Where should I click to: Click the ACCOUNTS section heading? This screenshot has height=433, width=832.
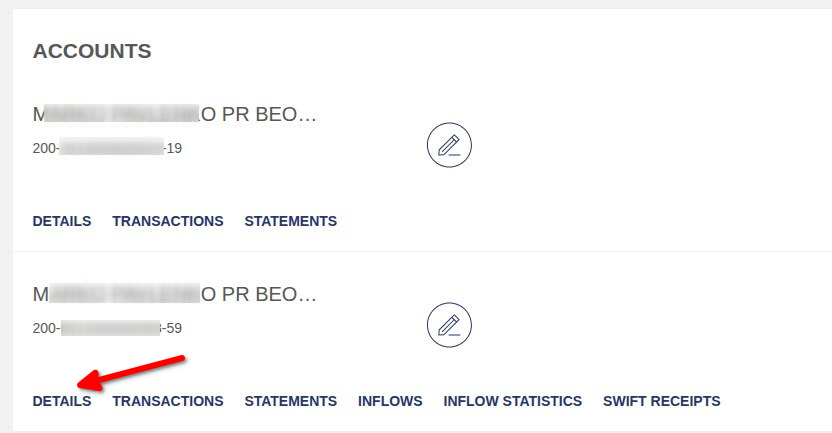[x=92, y=51]
